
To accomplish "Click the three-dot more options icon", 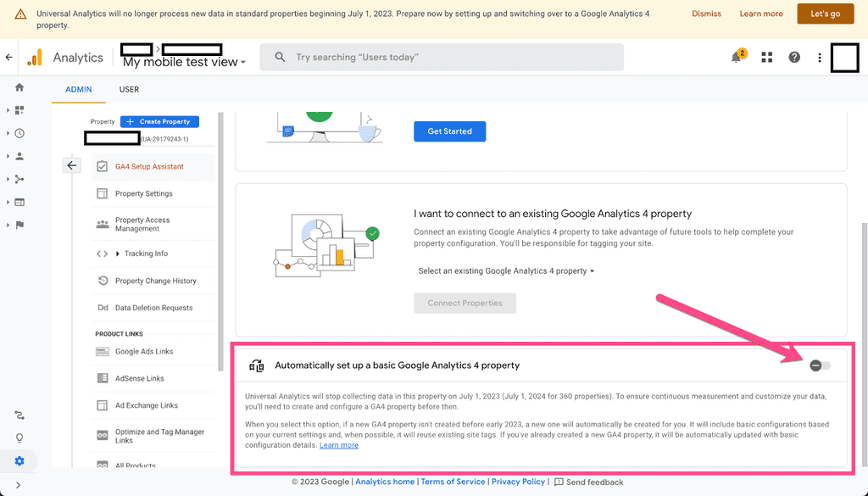I will (820, 58).
